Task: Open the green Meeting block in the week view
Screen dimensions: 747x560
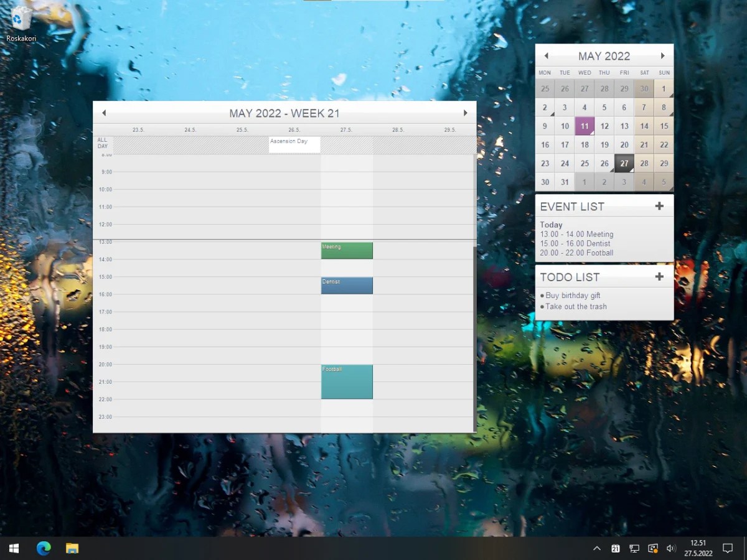Action: point(347,250)
